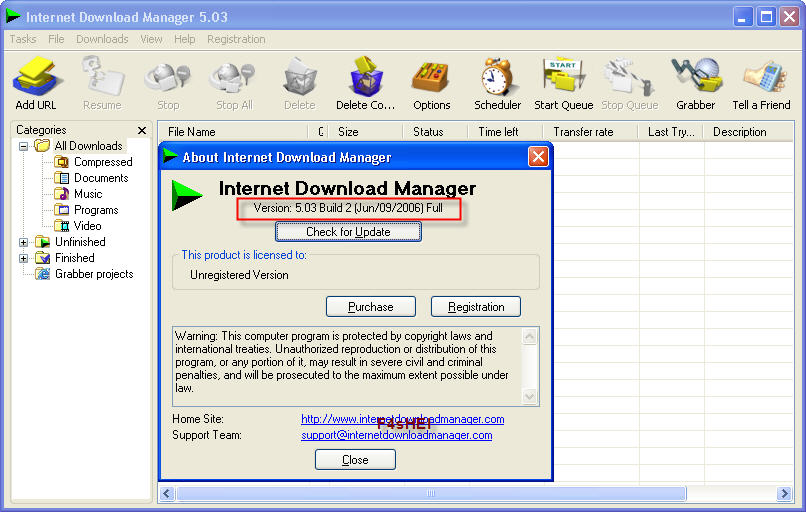Image resolution: width=806 pixels, height=512 pixels.
Task: Select the Grabber projects item
Action: pos(84,274)
